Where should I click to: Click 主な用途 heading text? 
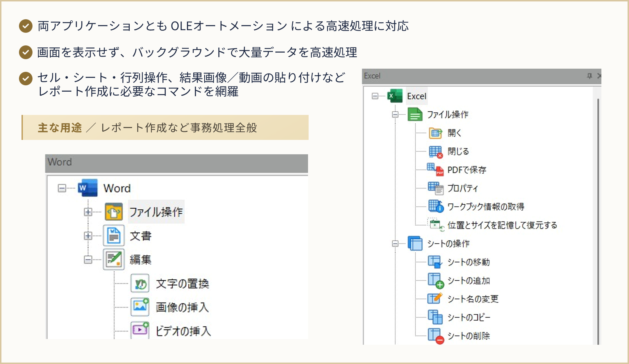coord(60,128)
